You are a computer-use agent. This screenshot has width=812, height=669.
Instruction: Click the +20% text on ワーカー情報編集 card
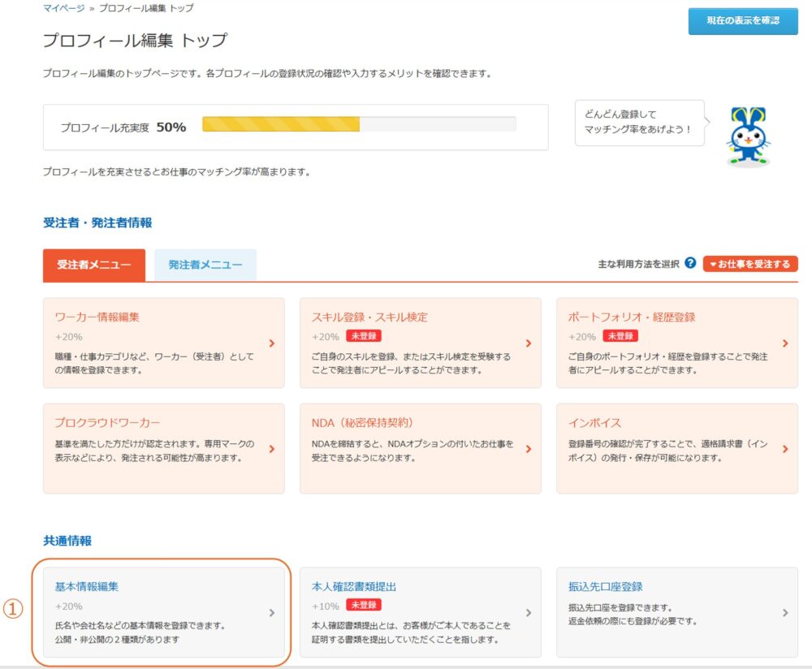tap(69, 337)
